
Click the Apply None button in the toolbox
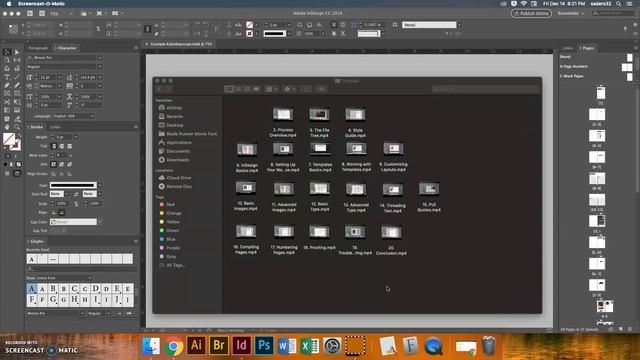click(x=18, y=164)
